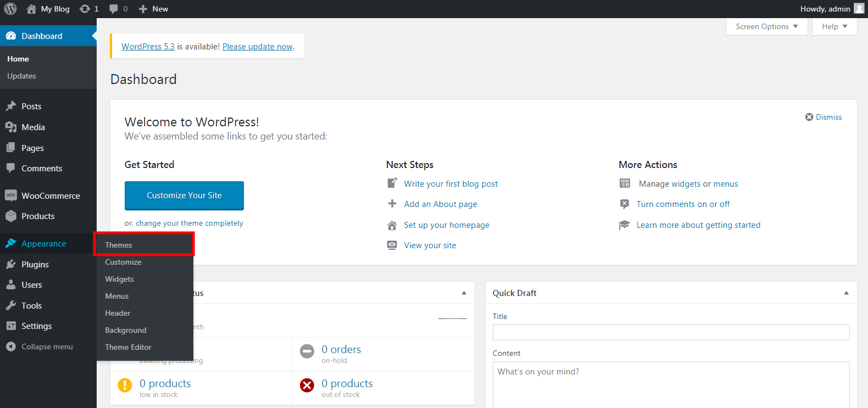Click the WooCommerce logo icon

[x=11, y=195]
